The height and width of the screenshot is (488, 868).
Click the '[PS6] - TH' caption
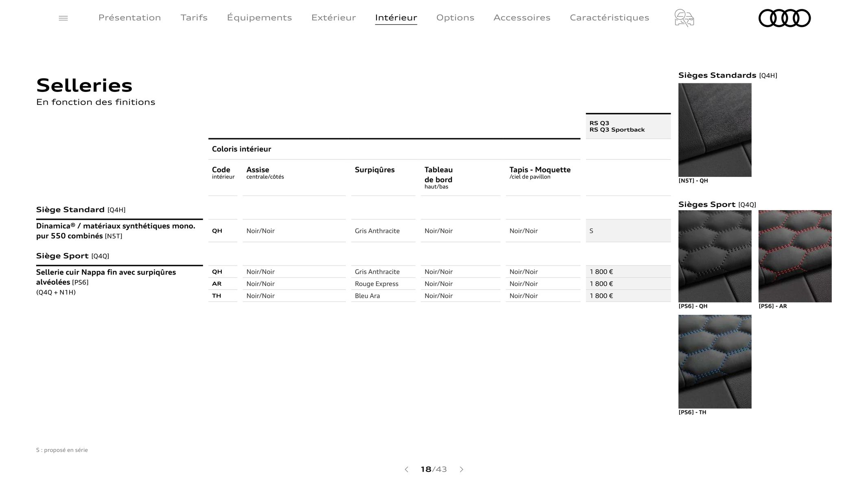[692, 412]
